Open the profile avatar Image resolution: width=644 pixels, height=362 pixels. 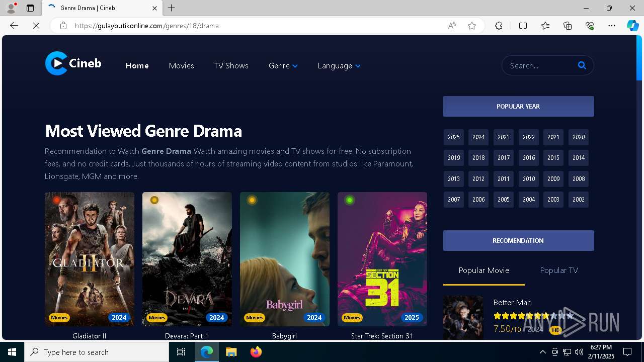point(11,8)
